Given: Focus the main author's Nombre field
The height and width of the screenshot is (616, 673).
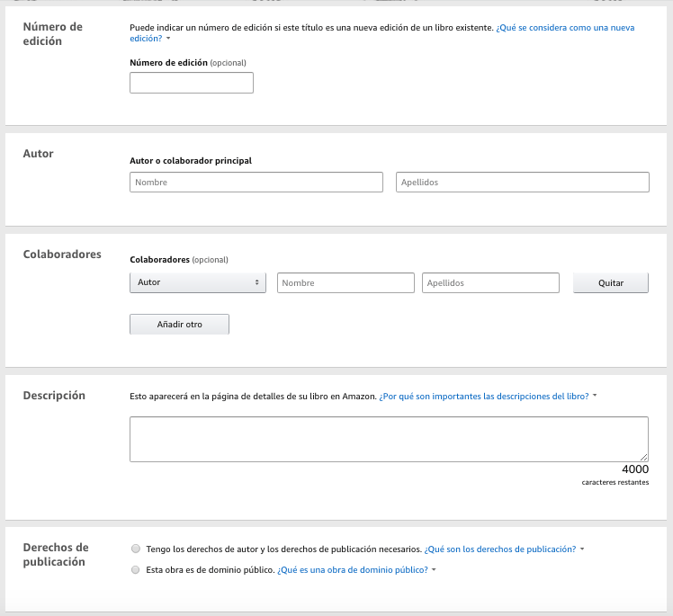Looking at the screenshot, I should [256, 183].
